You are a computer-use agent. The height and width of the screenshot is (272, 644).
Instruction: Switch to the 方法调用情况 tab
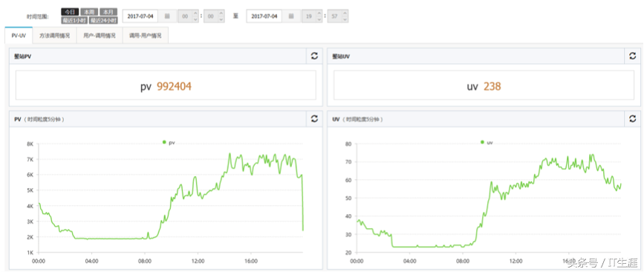pos(55,36)
